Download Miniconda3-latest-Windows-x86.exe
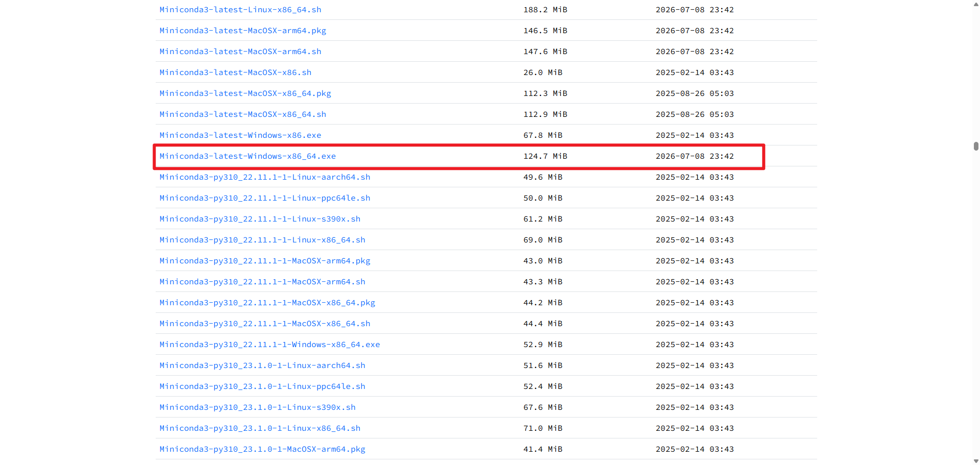Viewport: 980px width, 465px height. [240, 135]
